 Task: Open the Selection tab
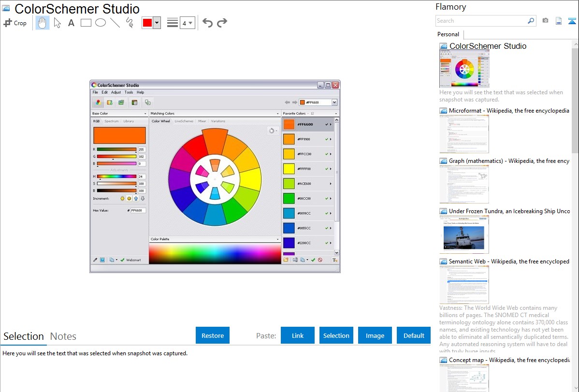24,336
